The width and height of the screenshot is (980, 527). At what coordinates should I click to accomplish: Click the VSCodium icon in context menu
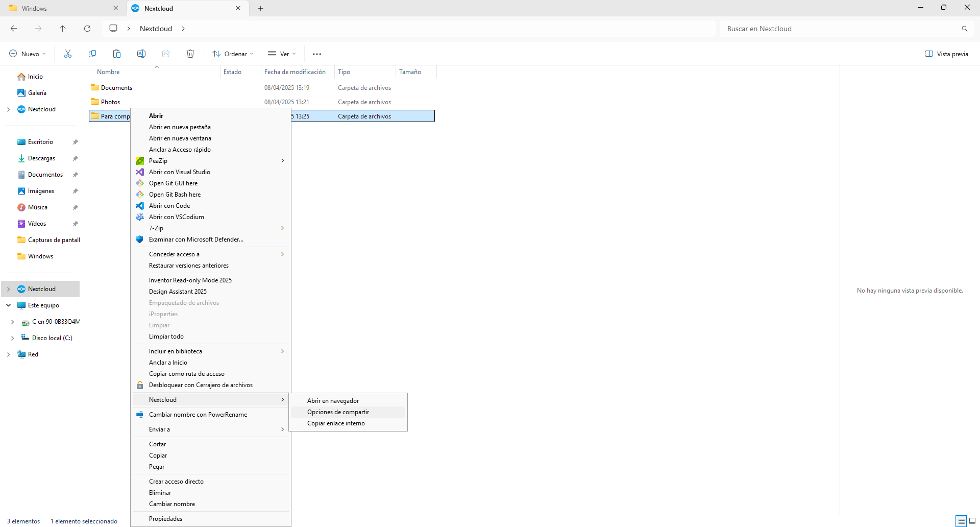coord(140,217)
